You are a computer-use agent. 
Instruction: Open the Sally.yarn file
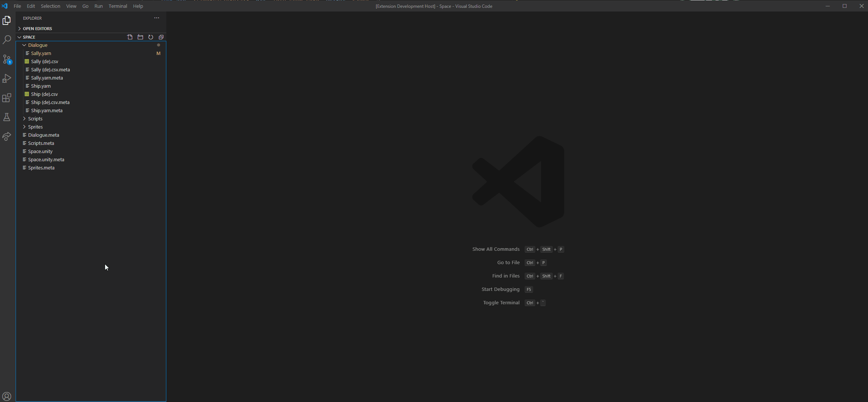41,53
